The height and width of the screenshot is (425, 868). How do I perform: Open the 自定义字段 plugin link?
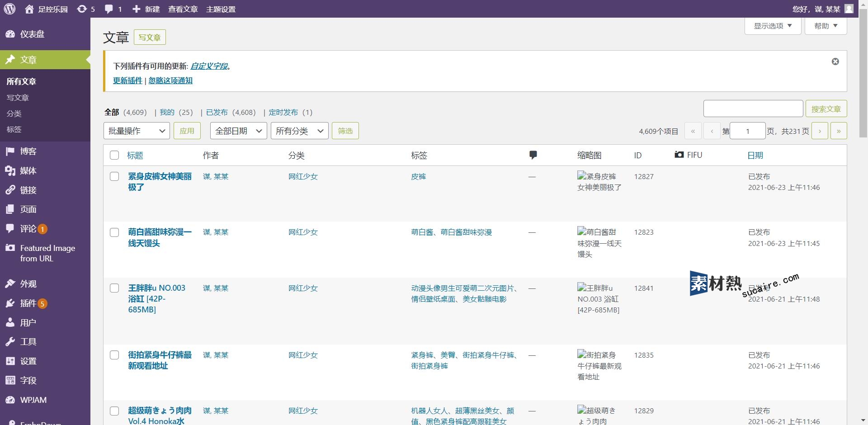(x=209, y=66)
